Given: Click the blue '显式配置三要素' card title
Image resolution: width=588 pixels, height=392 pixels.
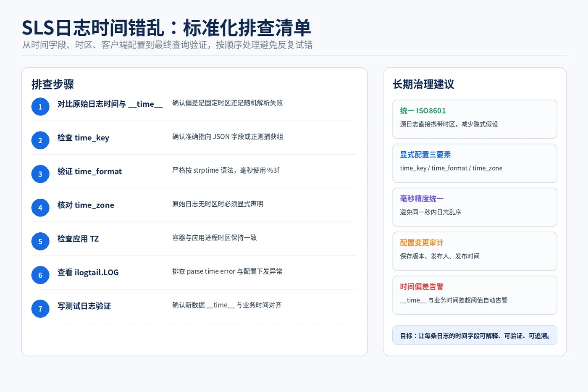Looking at the screenshot, I should (425, 155).
